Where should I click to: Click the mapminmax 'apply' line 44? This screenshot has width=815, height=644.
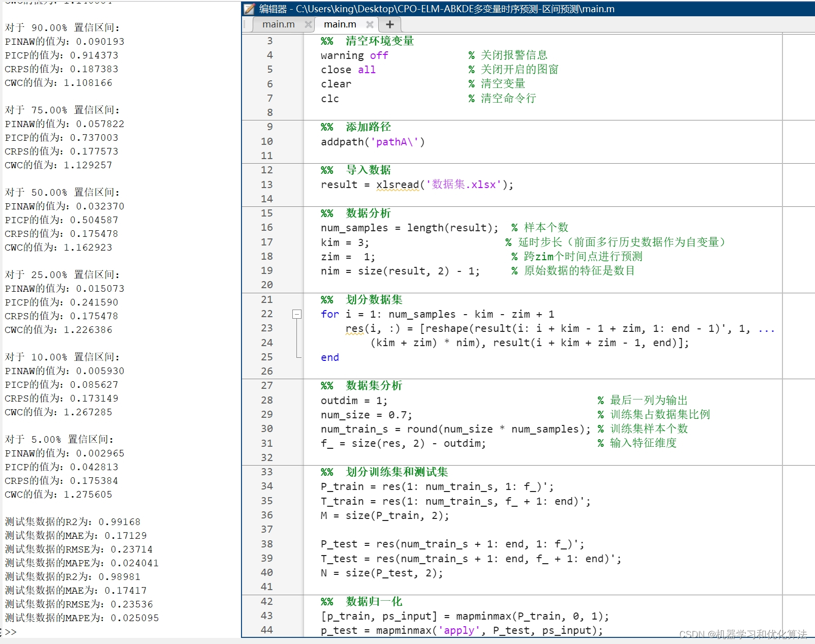coord(462,630)
